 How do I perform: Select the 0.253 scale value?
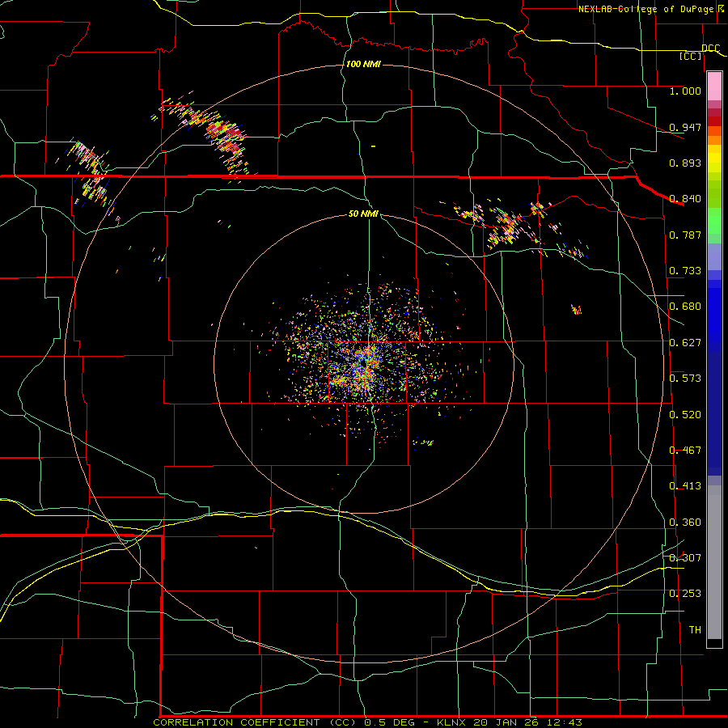(x=685, y=594)
